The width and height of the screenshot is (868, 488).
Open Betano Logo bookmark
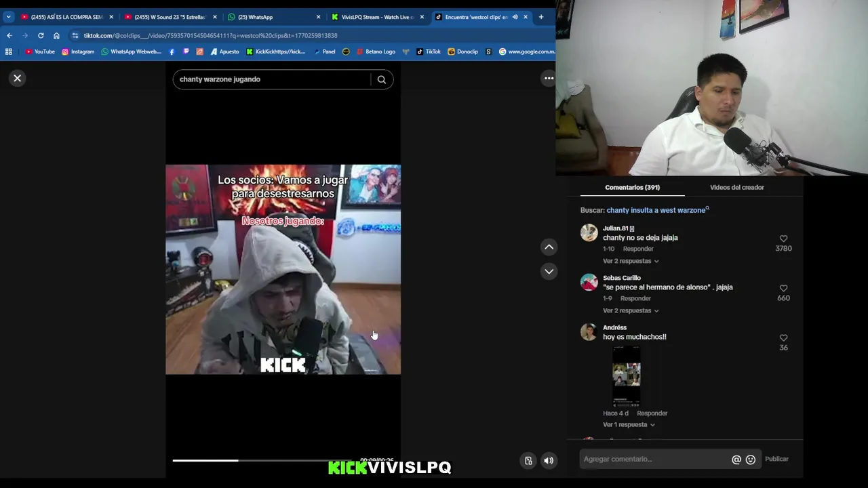(376, 52)
